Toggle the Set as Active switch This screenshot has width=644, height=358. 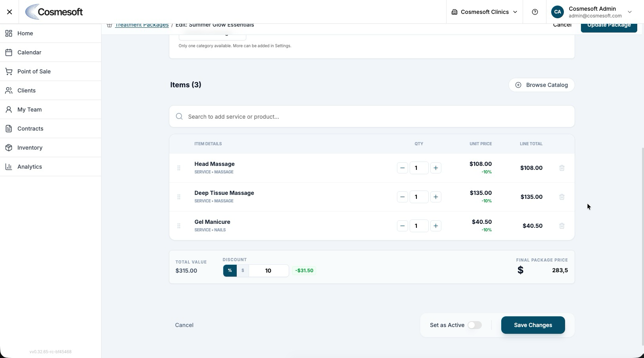(x=475, y=325)
